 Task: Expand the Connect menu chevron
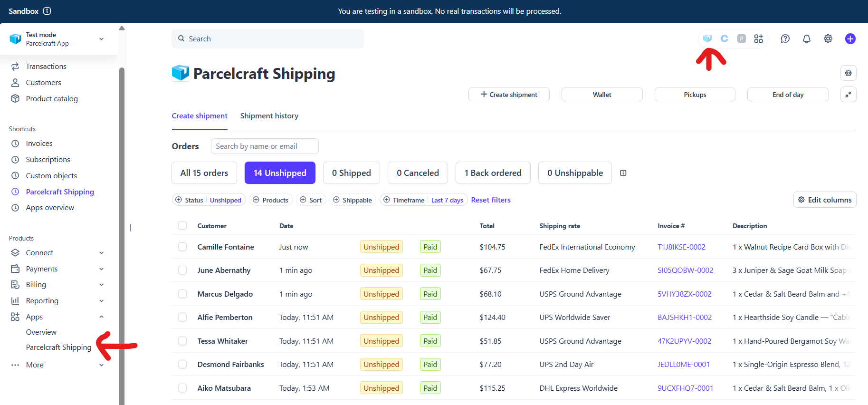pyautogui.click(x=101, y=253)
